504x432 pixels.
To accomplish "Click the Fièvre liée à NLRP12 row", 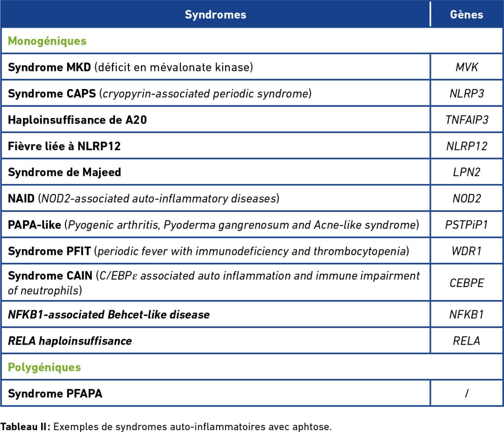I will [64, 146].
